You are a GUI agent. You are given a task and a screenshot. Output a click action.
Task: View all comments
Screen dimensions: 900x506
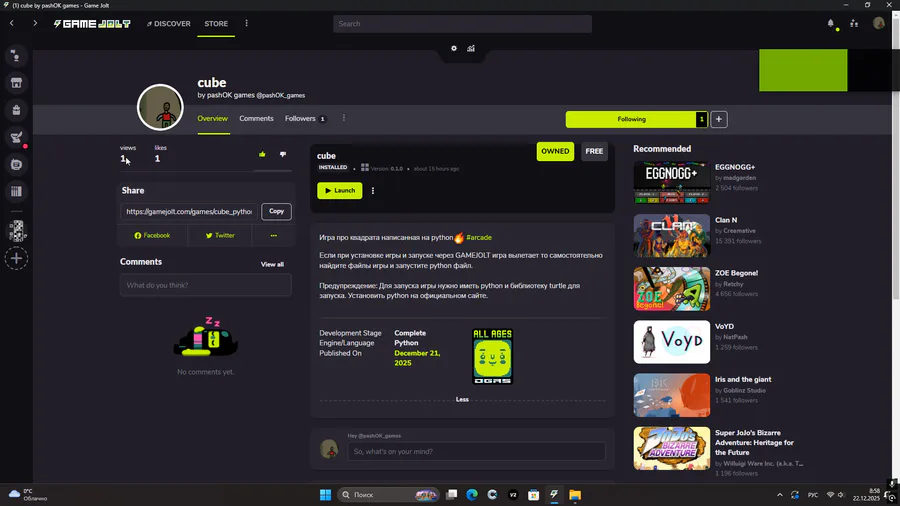[272, 264]
